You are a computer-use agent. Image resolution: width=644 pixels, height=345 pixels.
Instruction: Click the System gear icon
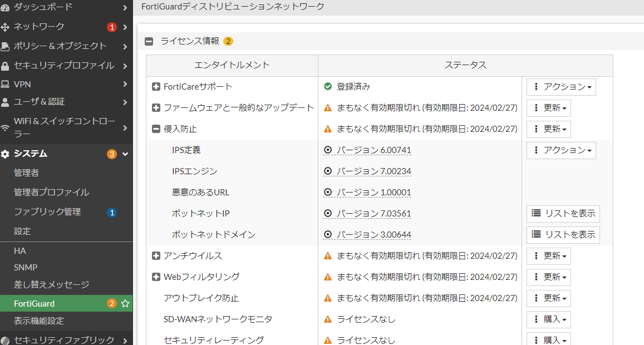pyautogui.click(x=5, y=154)
